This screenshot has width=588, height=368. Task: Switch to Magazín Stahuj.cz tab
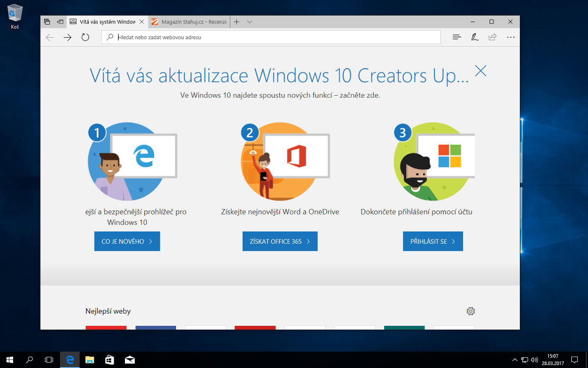click(189, 22)
